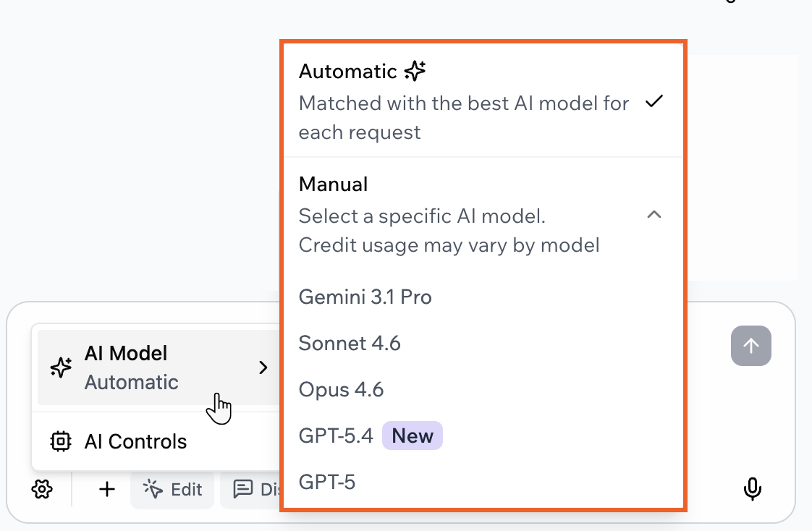Click the plus icon in the toolbar

(x=106, y=489)
